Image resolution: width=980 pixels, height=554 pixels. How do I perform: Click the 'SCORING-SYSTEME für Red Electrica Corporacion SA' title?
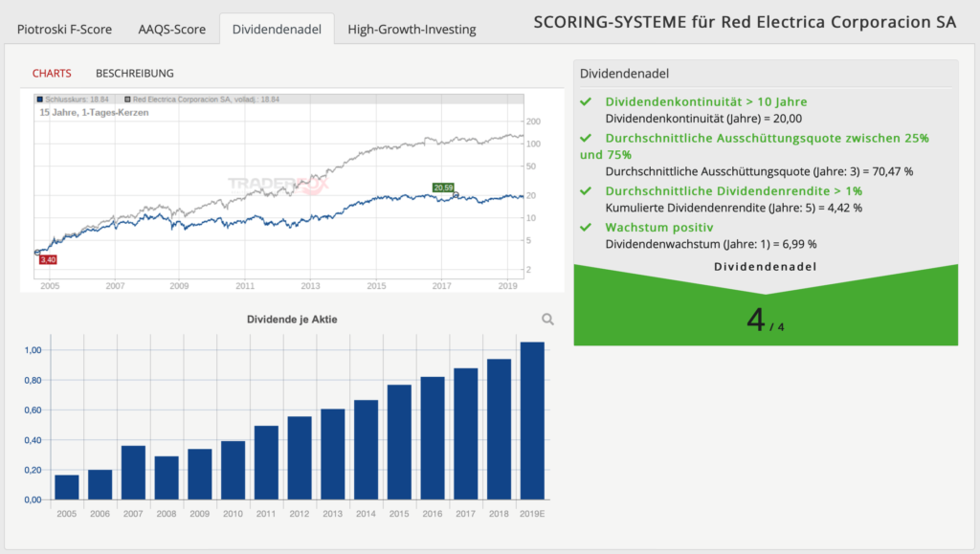[745, 22]
